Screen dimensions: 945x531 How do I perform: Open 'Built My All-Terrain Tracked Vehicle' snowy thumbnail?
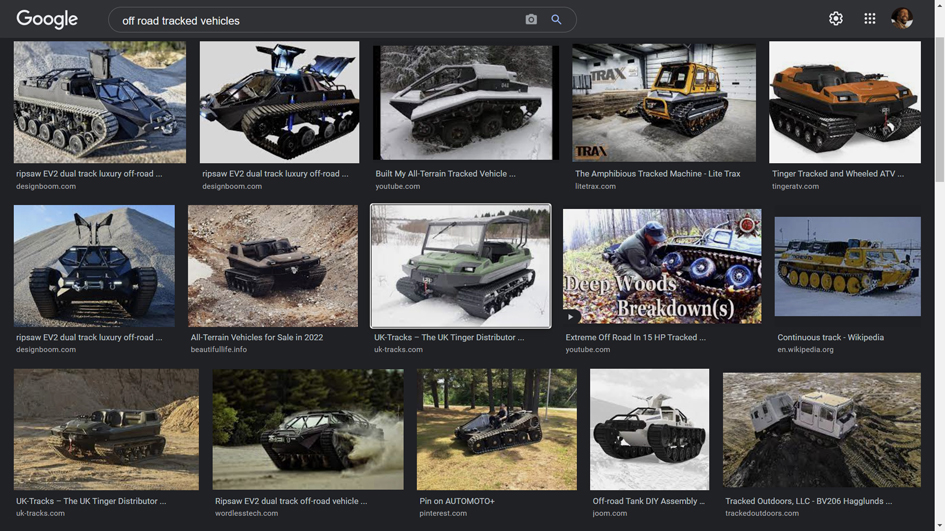(x=466, y=102)
